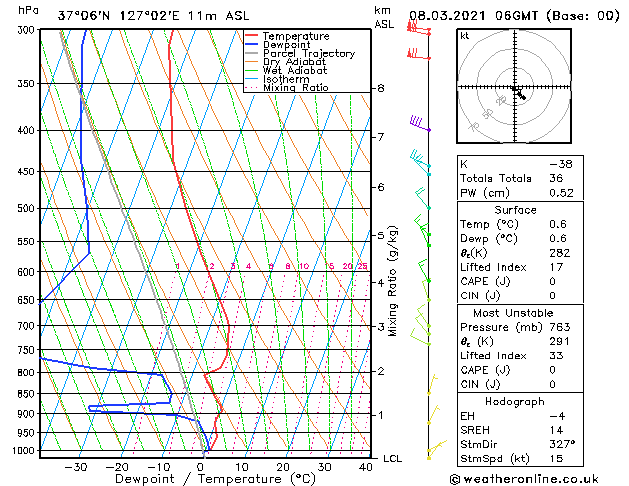This screenshot has width=629, height=486.
Task: Click the surface theta-e value 282
Action: (x=560, y=253)
